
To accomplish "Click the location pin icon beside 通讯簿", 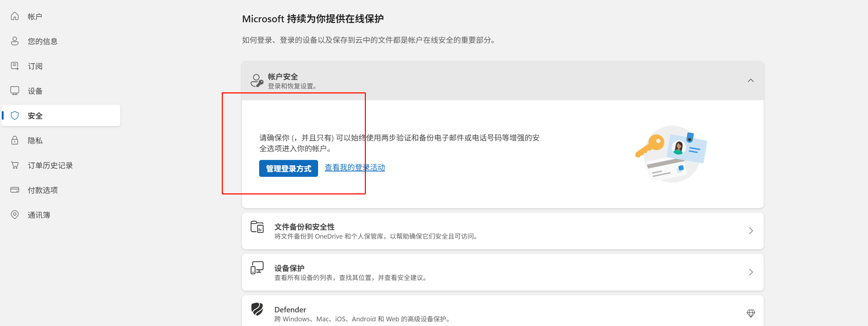I will tap(15, 215).
